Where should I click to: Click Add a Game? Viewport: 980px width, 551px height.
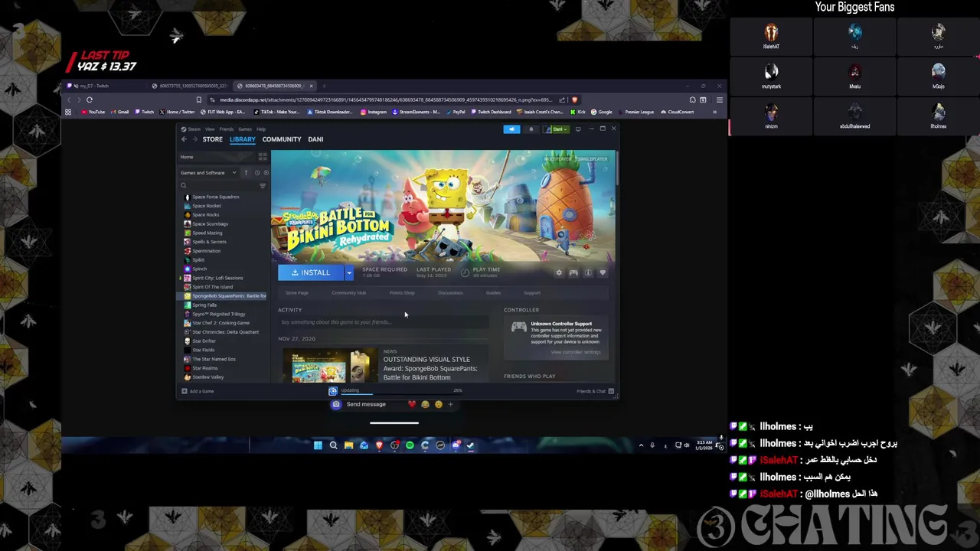[198, 391]
